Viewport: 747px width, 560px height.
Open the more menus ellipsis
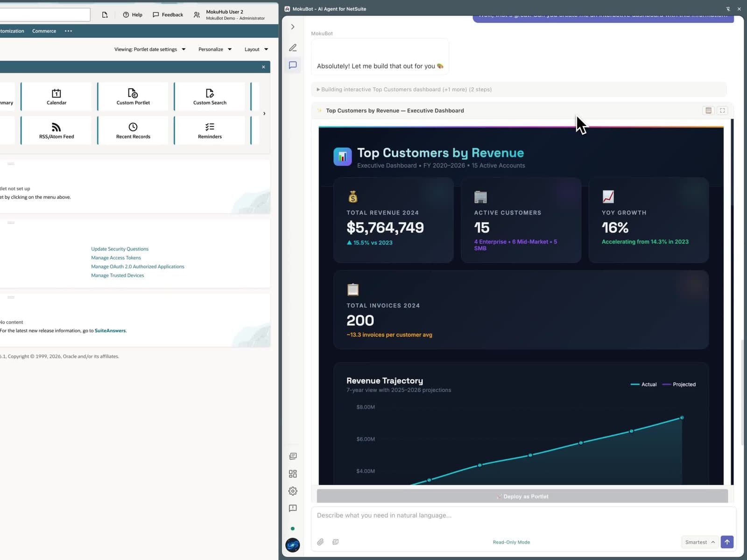69,31
